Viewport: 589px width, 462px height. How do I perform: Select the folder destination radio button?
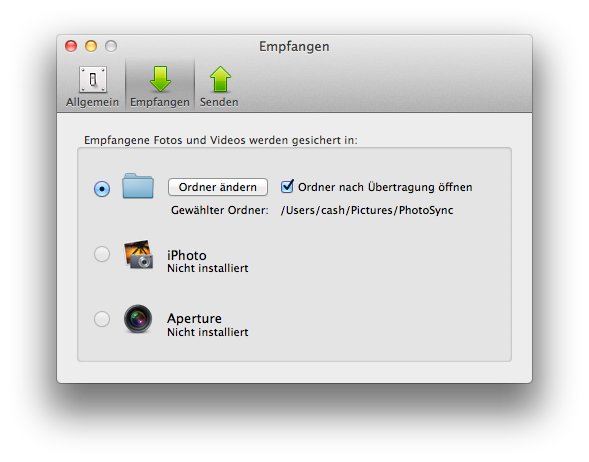point(102,189)
